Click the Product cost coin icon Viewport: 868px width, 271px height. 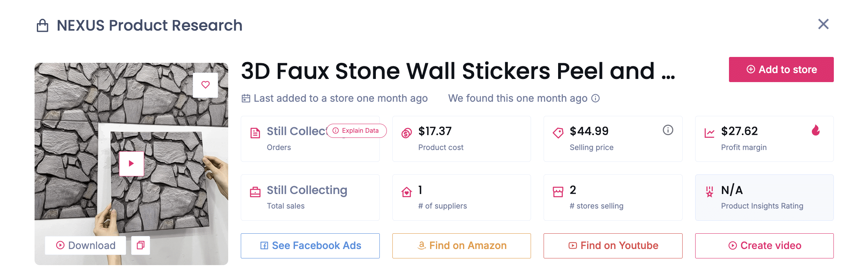tap(406, 132)
